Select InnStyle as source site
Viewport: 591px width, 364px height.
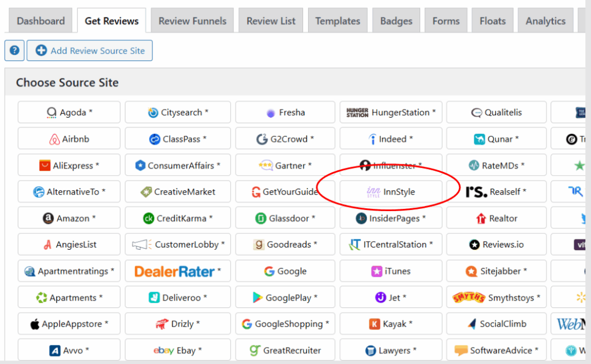tap(391, 192)
